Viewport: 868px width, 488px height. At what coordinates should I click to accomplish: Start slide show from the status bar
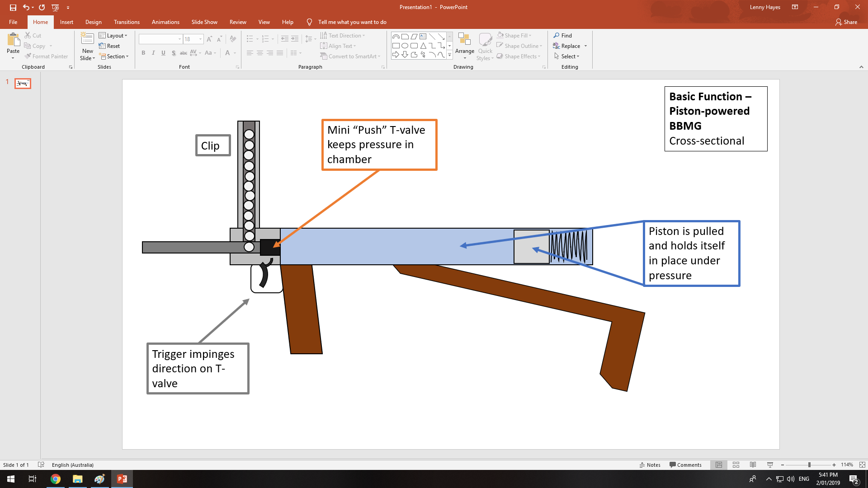[770, 465]
